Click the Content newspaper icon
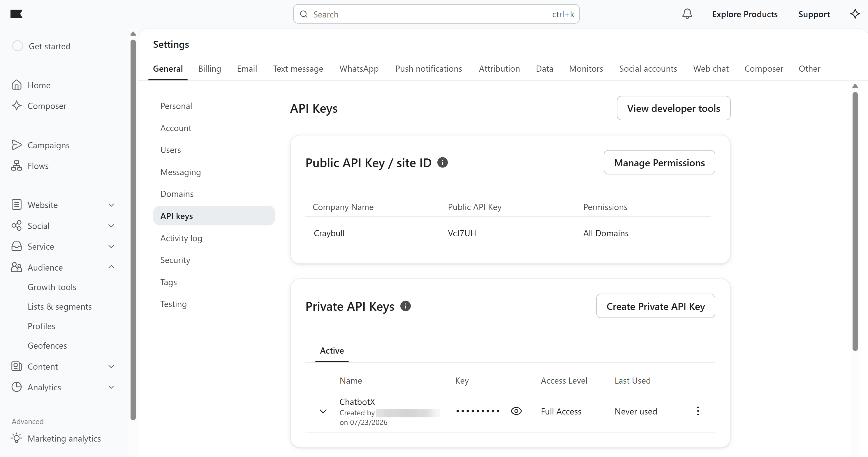 [17, 366]
